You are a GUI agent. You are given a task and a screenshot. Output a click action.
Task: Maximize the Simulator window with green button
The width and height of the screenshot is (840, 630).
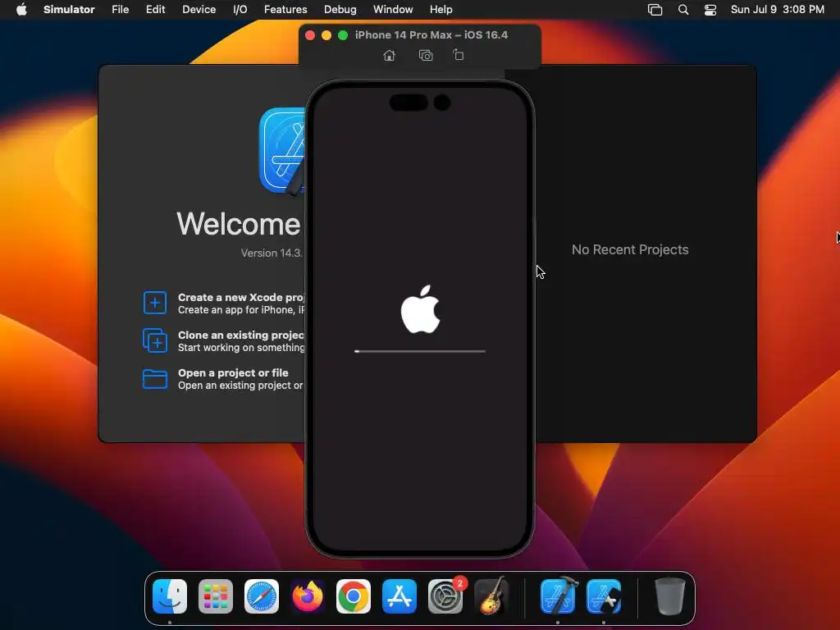pyautogui.click(x=343, y=35)
